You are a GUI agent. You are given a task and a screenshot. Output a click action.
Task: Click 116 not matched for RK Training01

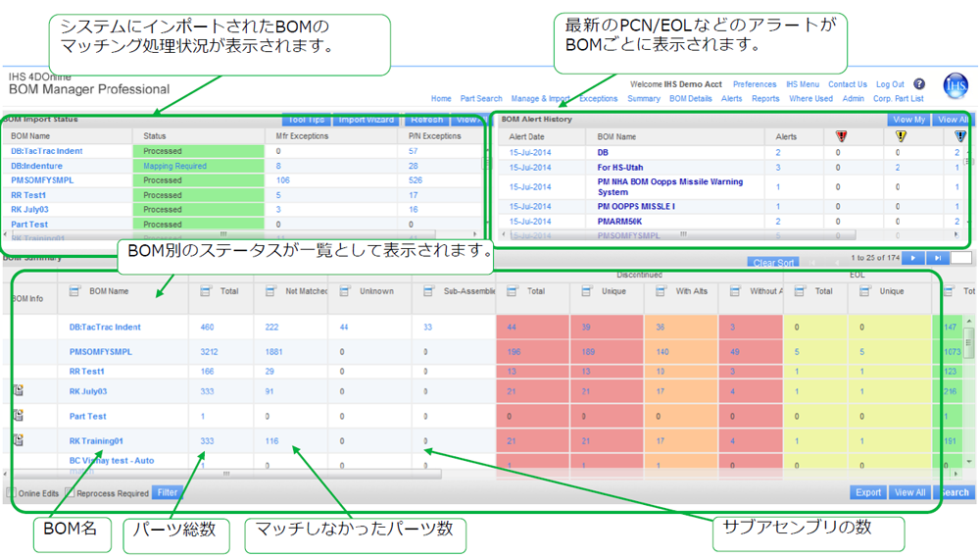point(271,440)
